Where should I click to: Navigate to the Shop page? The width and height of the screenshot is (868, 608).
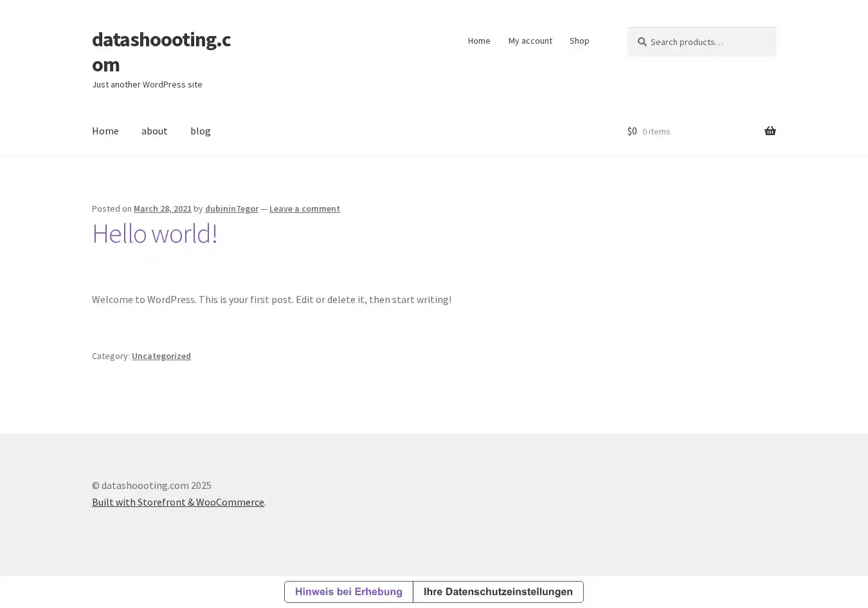(579, 41)
